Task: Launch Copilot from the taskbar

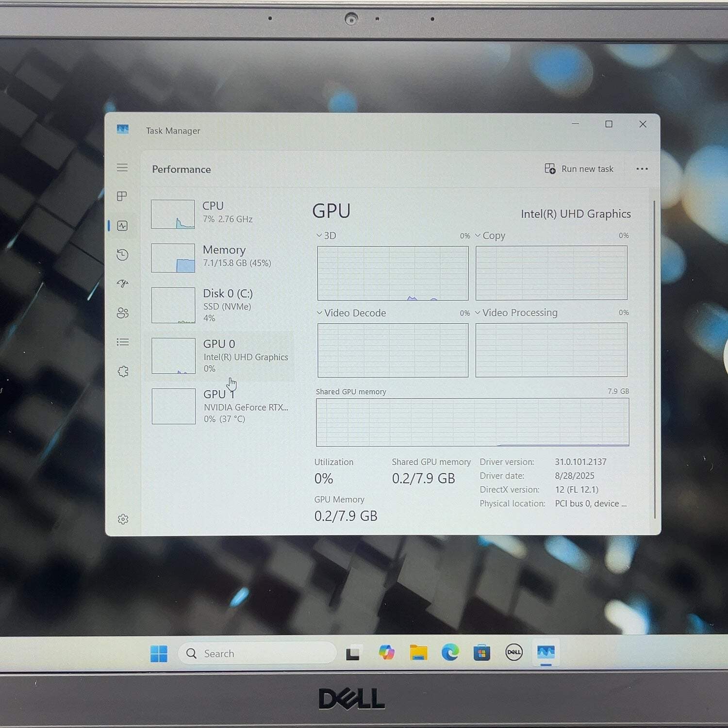Action: 386,652
